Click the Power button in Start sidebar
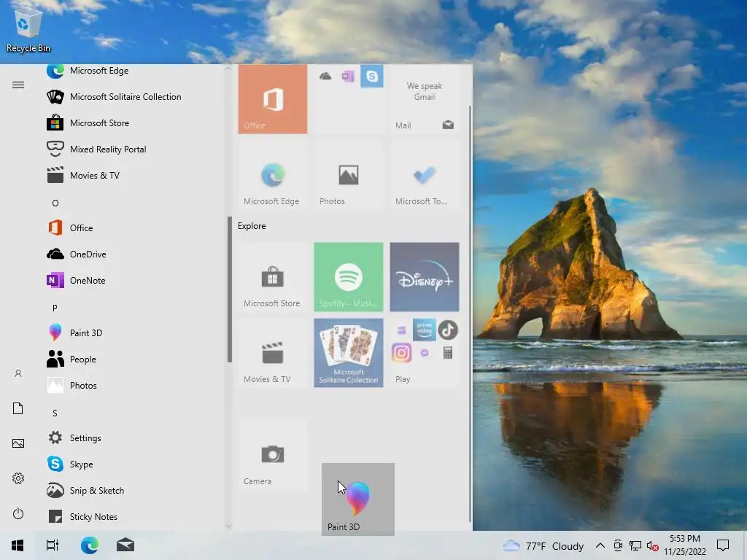Viewport: 747px width, 560px height. (18, 513)
